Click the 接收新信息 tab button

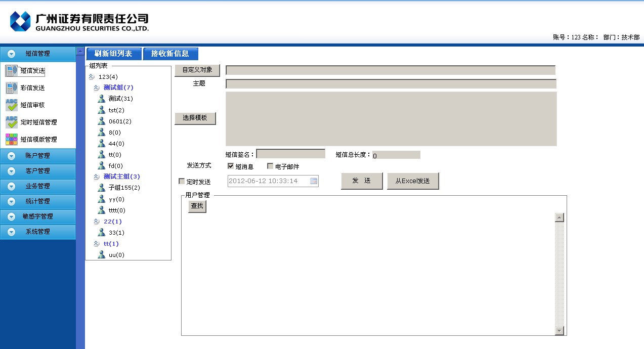tap(170, 54)
